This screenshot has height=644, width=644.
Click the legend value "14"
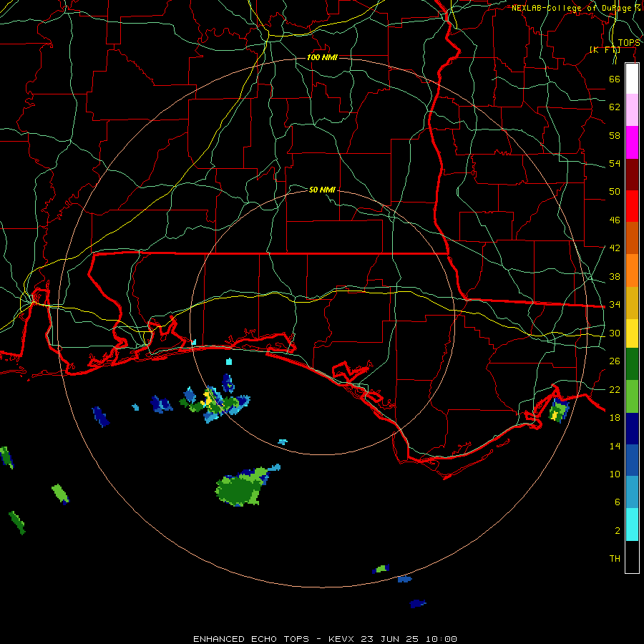pyautogui.click(x=615, y=446)
